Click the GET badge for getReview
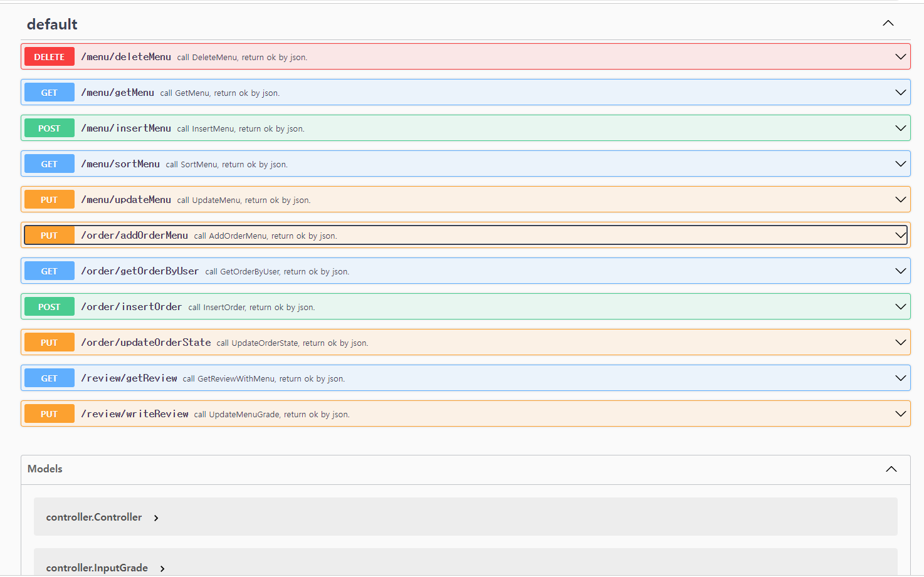Viewport: 924px width, 577px height. [50, 378]
